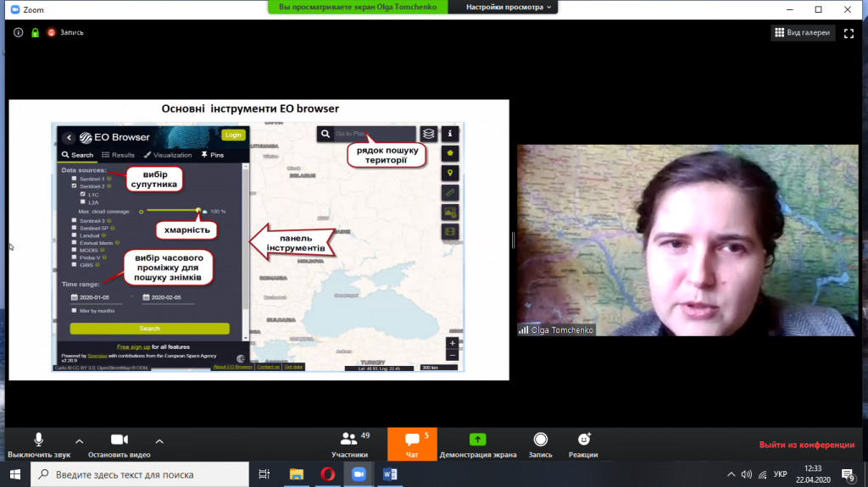Untick the Sentinel-2 checkbox
This screenshot has height=487, width=868.
coord(75,186)
